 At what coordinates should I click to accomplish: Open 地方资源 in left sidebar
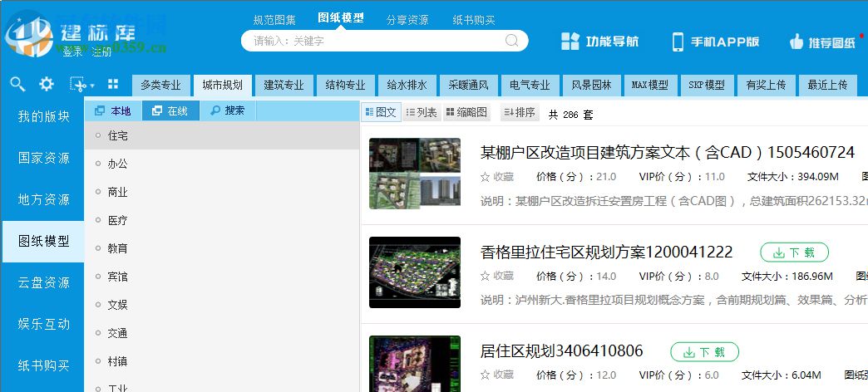click(43, 199)
